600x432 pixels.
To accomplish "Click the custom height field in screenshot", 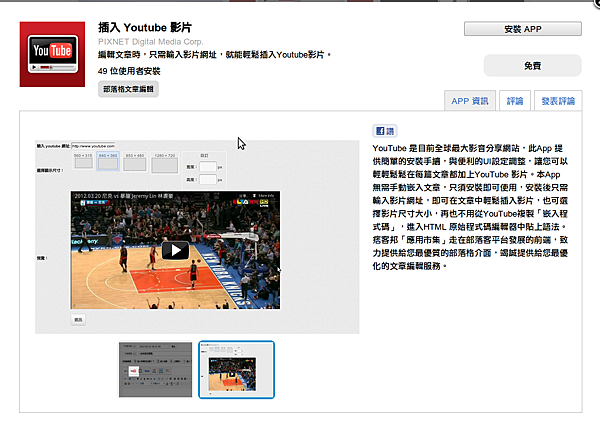I will 208,179.
